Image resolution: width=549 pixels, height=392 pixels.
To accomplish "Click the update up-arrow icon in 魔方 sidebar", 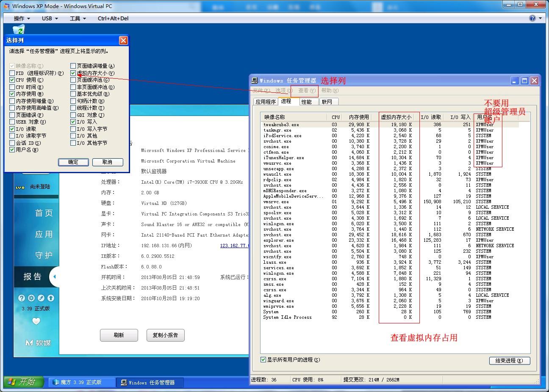I will click(x=51, y=298).
